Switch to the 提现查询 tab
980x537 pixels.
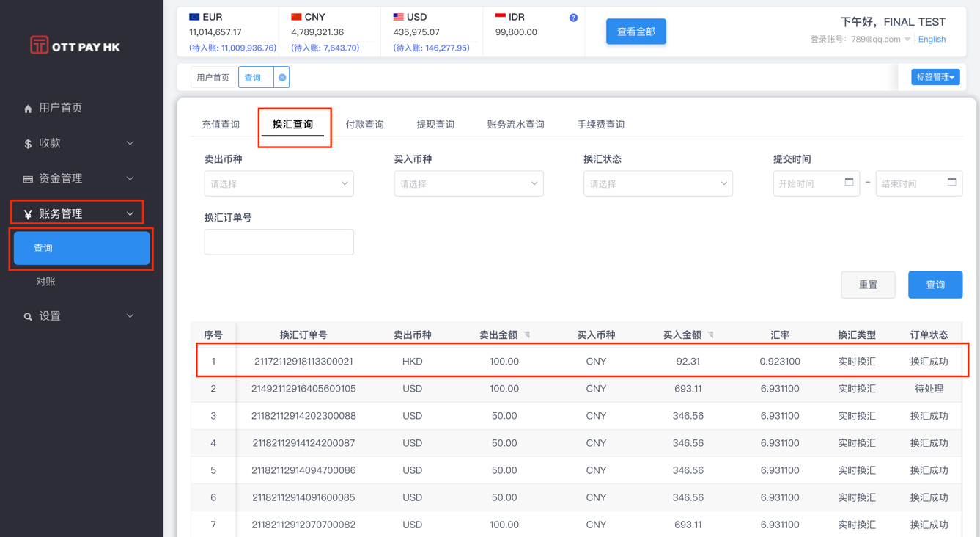click(x=435, y=124)
